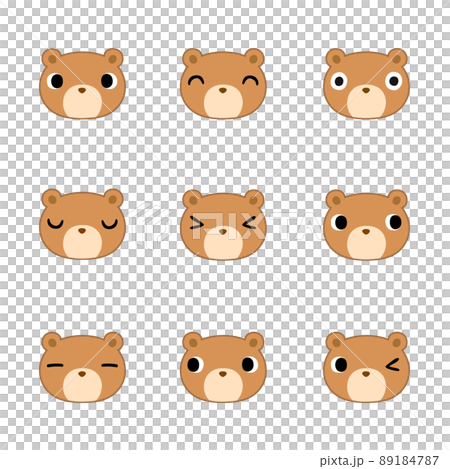Select the bear face with large black eyes looking inward
The width and height of the screenshot is (450, 469).
point(82,84)
